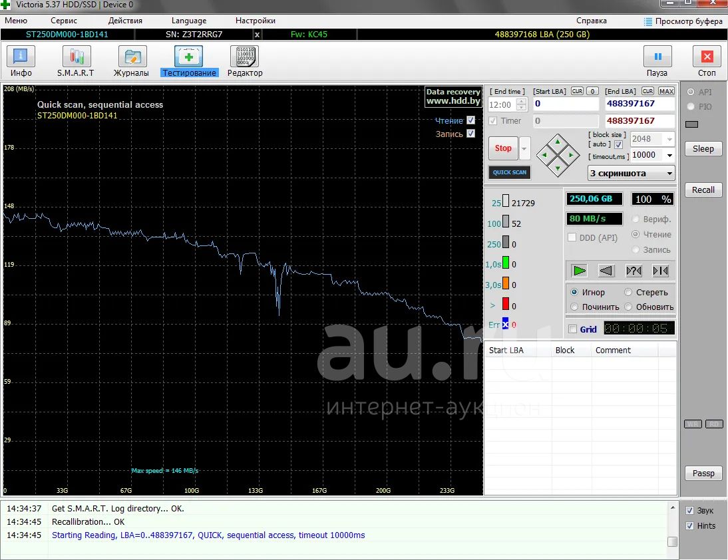Click the Start LBA input field
Image resolution: width=728 pixels, height=560 pixels.
coord(566,104)
